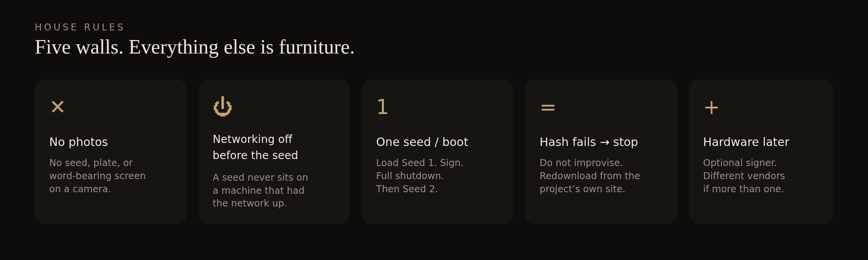868x260 pixels.
Task: Select the One seed / boot title
Action: tap(422, 142)
